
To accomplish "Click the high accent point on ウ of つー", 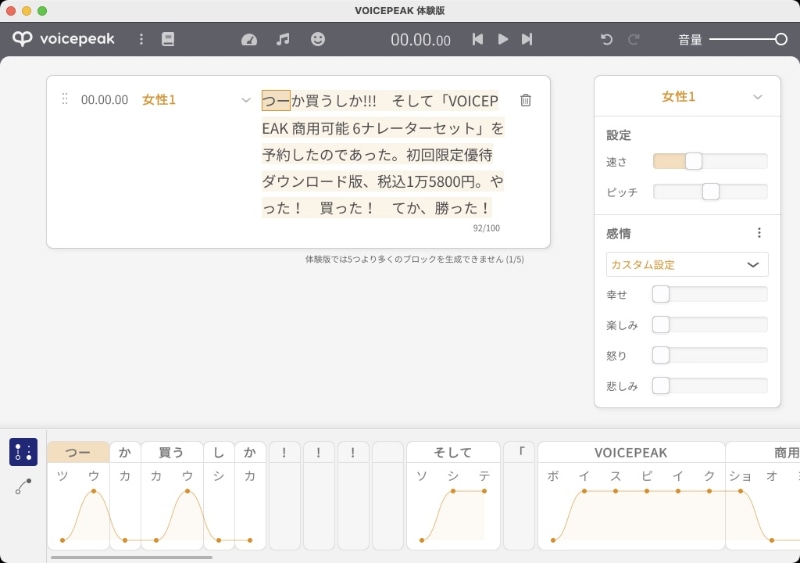I will coord(94,491).
